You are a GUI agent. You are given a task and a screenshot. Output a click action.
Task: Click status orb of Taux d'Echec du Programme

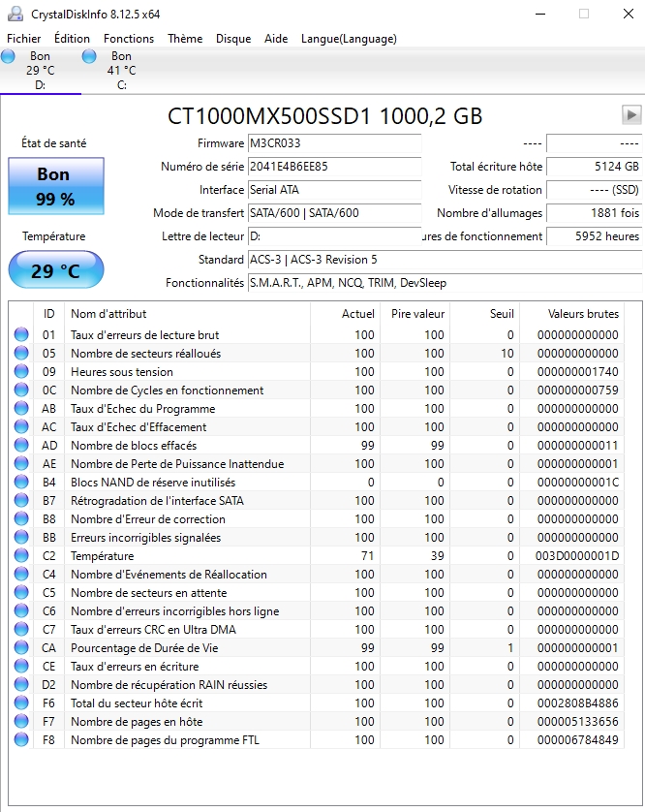coord(21,408)
